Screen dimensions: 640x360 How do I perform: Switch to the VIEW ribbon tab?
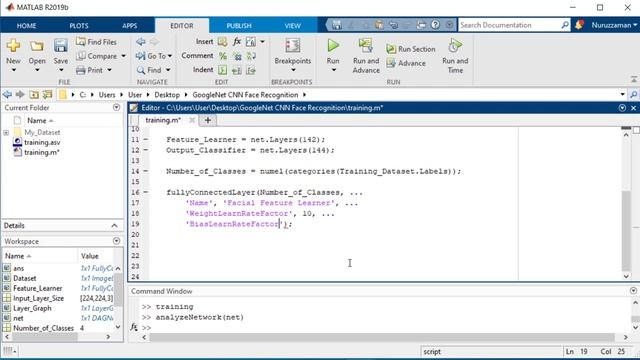point(293,26)
